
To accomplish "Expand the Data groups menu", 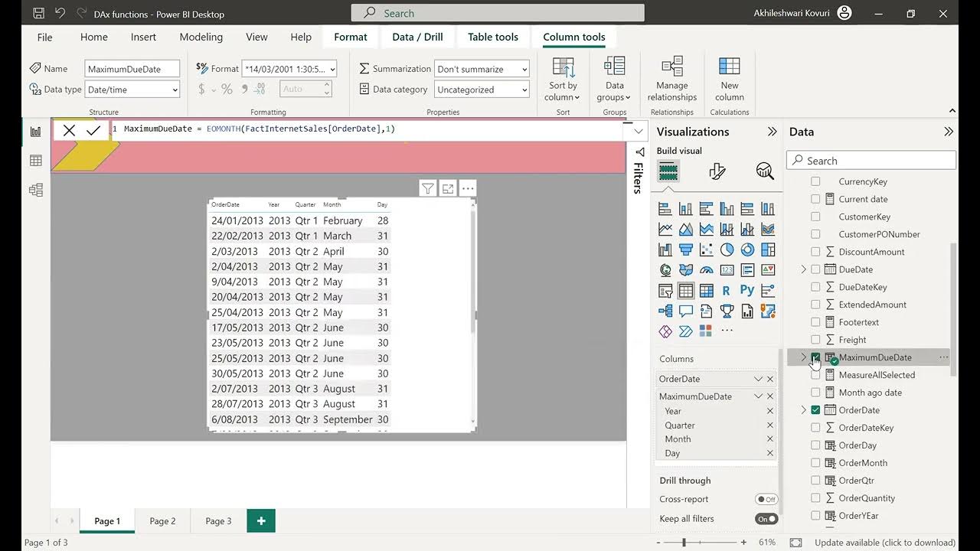I will (614, 80).
